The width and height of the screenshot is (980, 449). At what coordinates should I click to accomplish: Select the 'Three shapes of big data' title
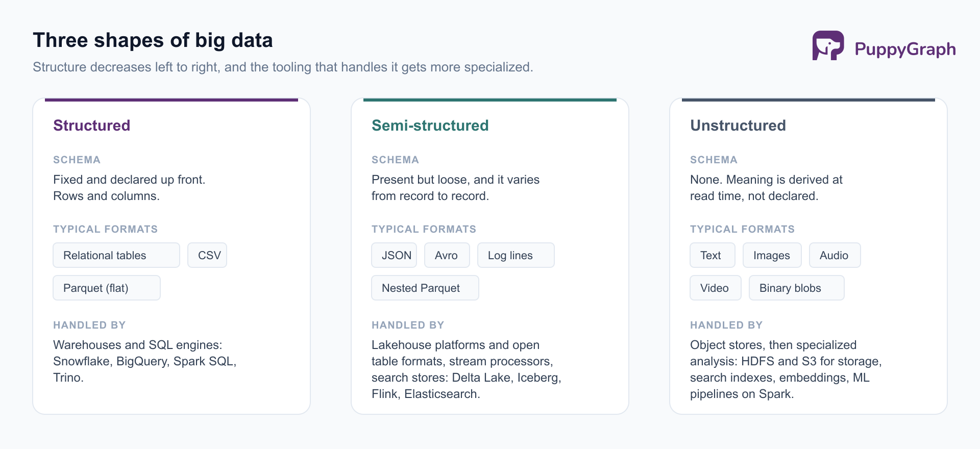153,40
